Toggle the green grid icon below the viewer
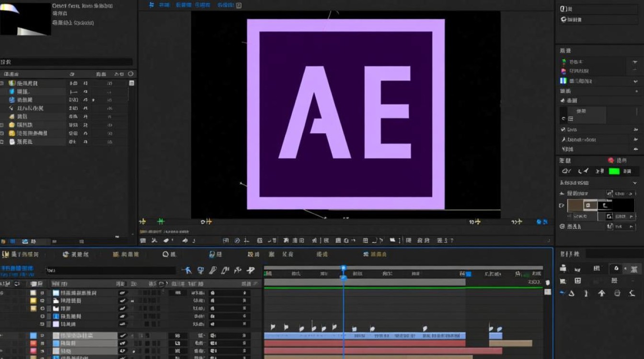 161,221
